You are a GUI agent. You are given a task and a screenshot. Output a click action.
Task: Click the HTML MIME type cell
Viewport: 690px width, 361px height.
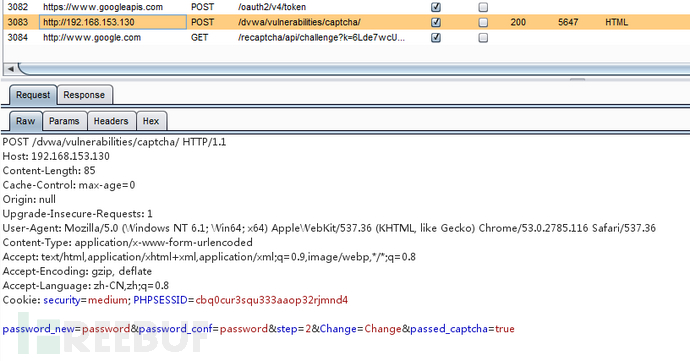pos(617,22)
